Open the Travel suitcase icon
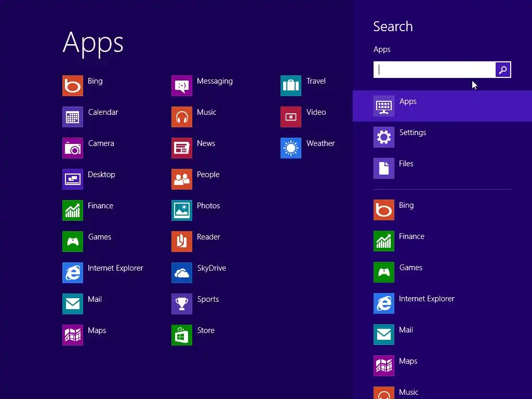 tap(291, 86)
